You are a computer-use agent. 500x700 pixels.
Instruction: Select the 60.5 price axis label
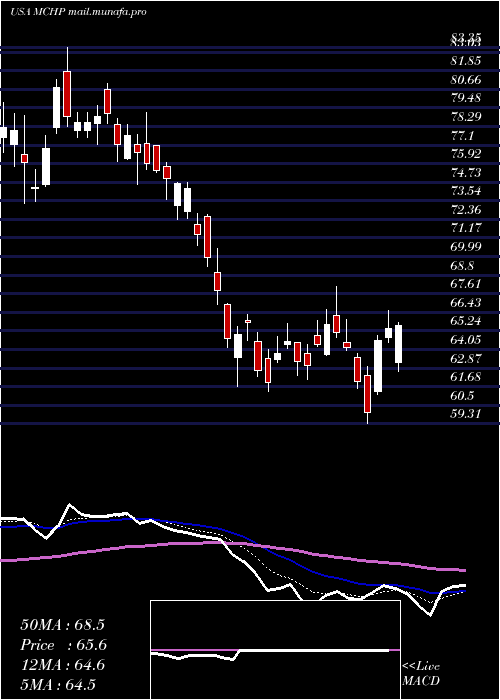(462, 396)
